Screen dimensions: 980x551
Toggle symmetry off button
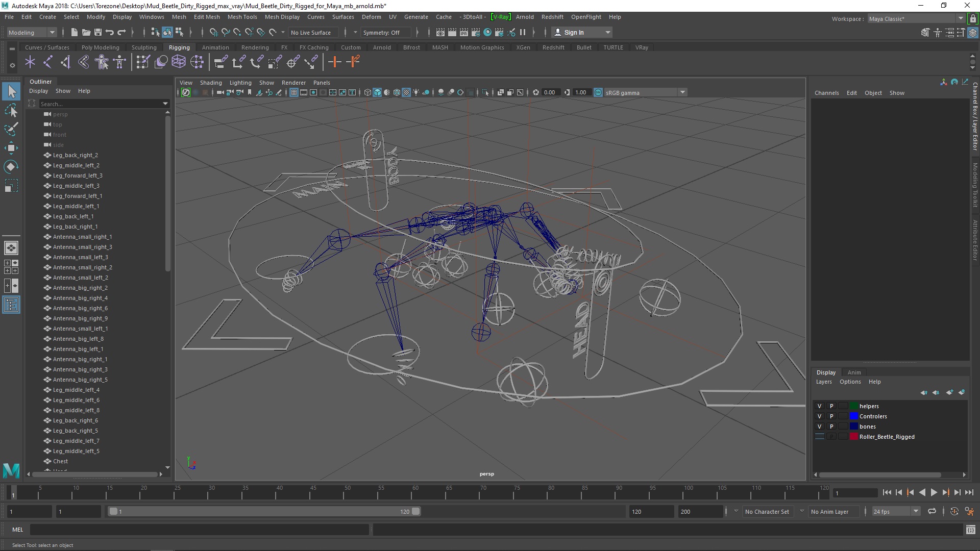pos(382,32)
